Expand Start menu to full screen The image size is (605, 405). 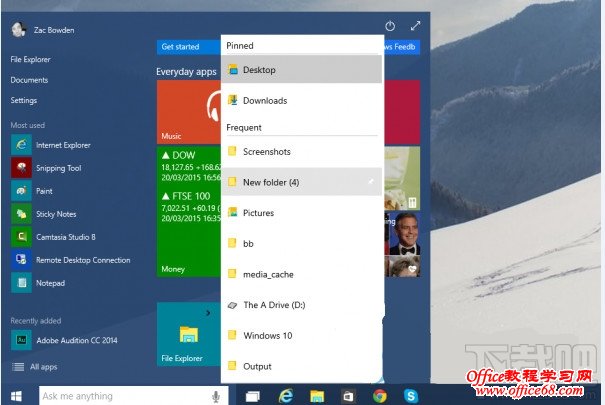click(x=416, y=26)
